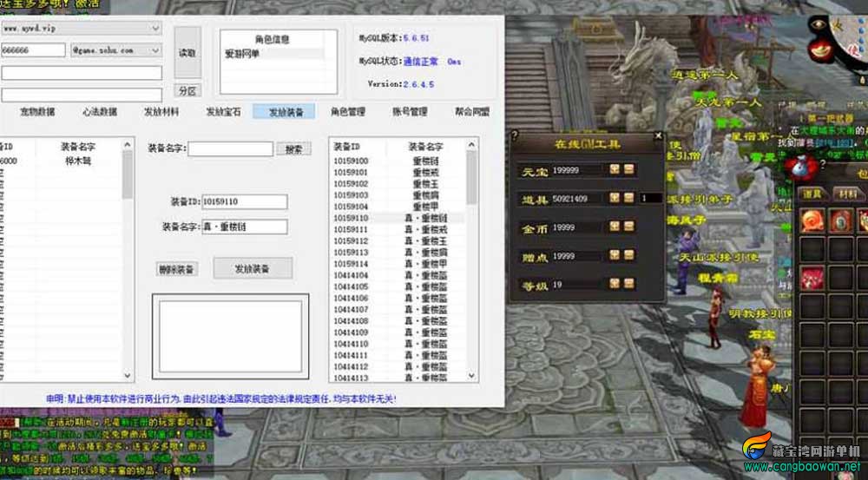Select equipment row 10159114 真·重楼甲
Viewport: 868px width, 480px height.
[x=398, y=264]
